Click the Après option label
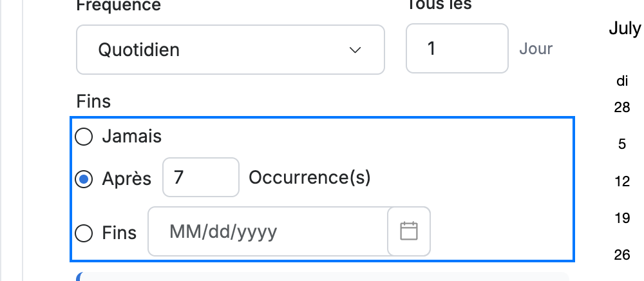 pyautogui.click(x=126, y=179)
